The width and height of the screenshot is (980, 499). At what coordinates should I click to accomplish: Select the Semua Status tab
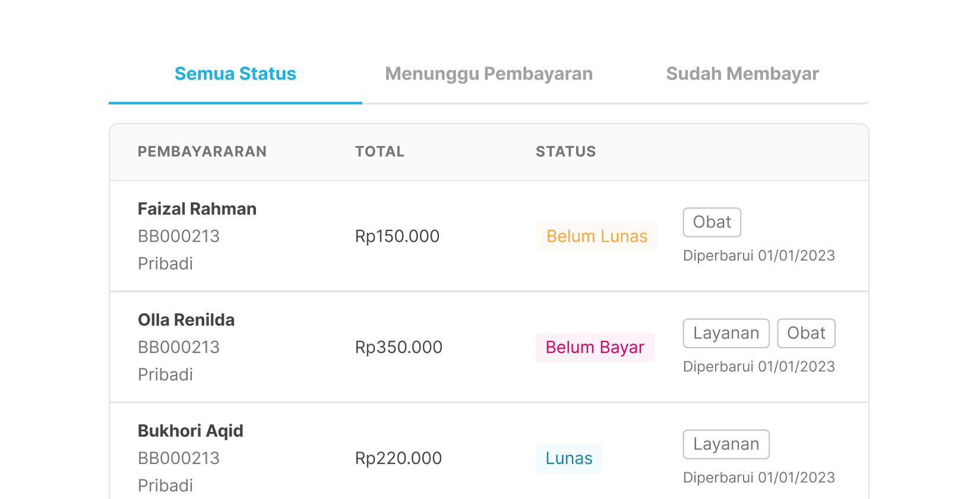pos(235,74)
